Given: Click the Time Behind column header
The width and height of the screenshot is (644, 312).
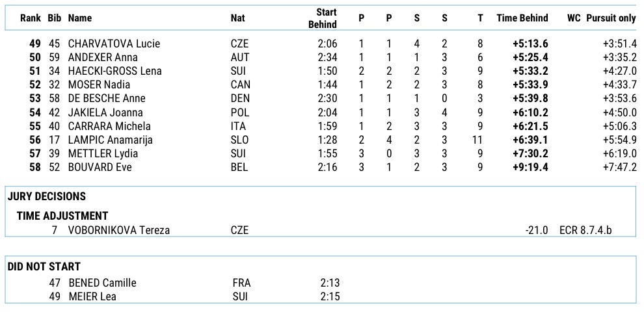Looking at the screenshot, I should (x=522, y=18).
